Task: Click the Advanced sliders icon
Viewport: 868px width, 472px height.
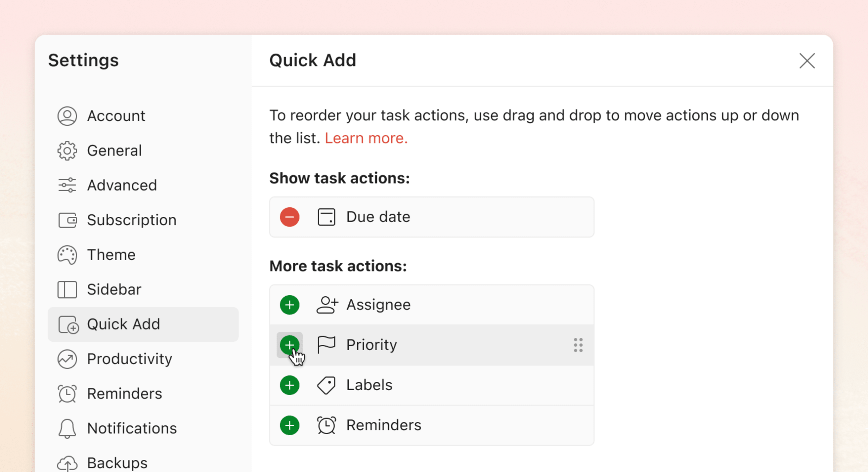Action: (x=67, y=185)
